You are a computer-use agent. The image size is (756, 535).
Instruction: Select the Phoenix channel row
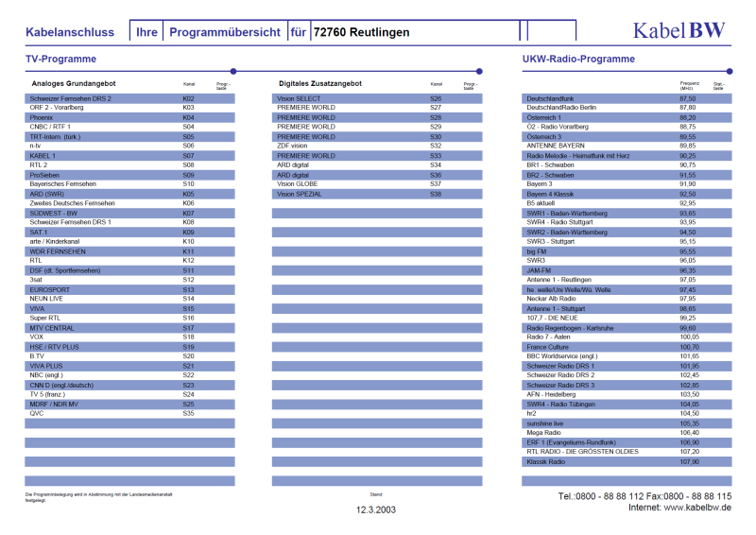point(129,118)
